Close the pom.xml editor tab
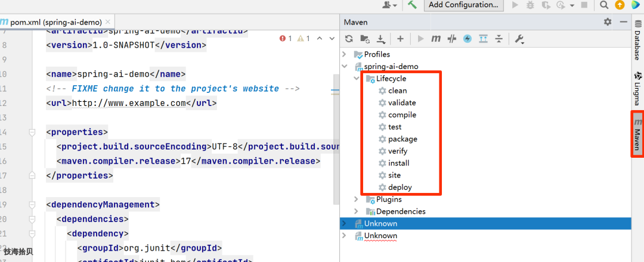The height and width of the screenshot is (262, 644). coord(107,22)
